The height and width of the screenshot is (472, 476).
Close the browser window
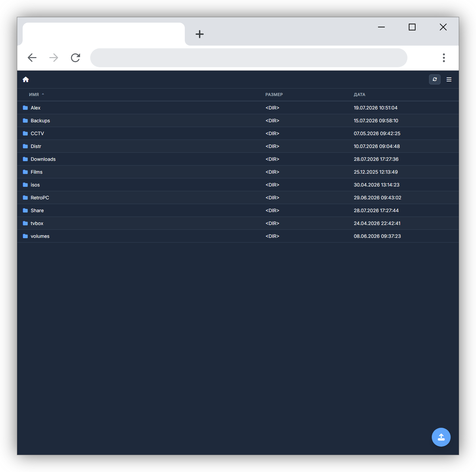pos(443,27)
